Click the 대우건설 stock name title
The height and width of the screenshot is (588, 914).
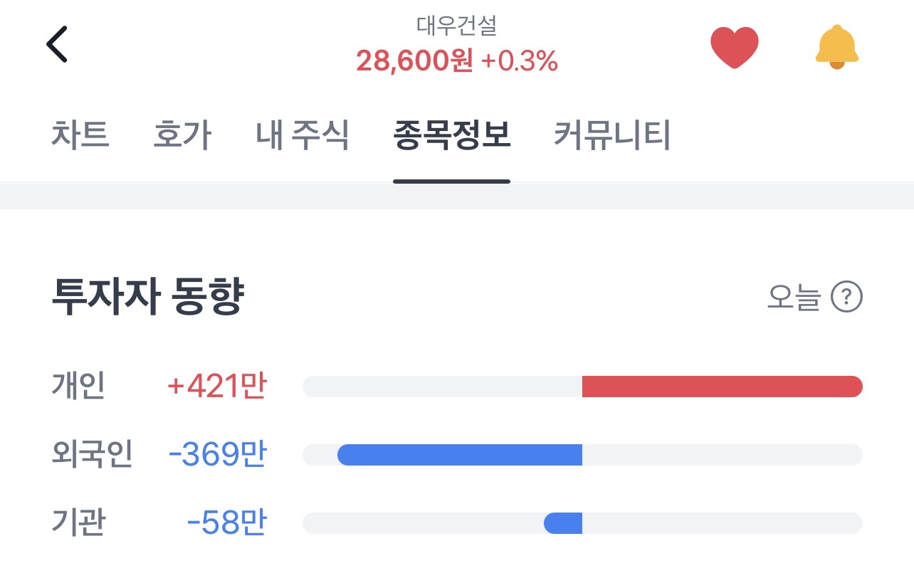coord(456,26)
